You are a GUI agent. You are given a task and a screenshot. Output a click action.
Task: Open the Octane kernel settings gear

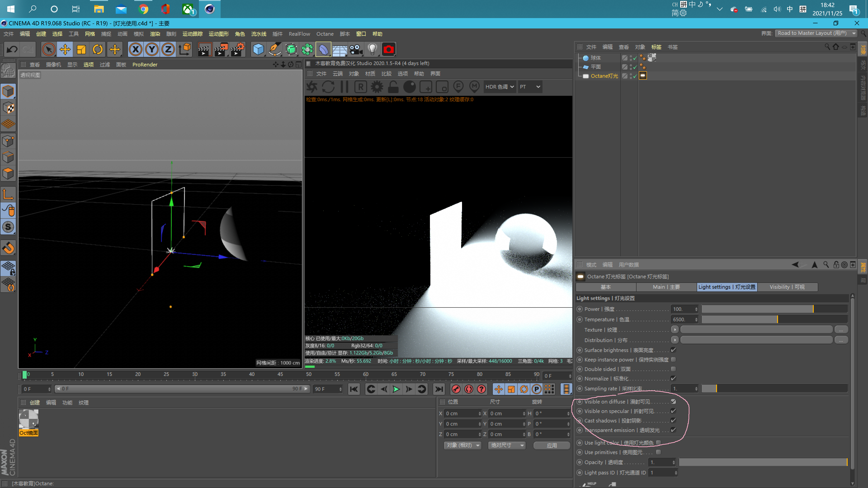pos(377,87)
